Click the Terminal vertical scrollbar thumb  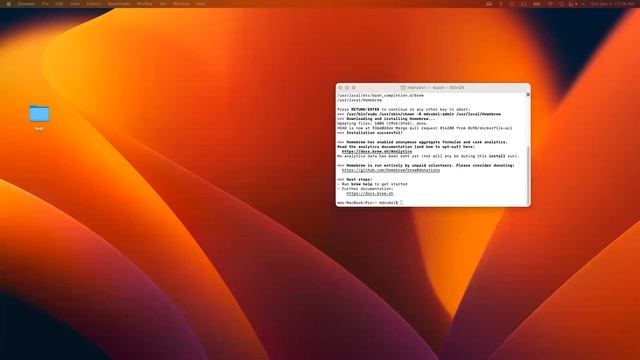pyautogui.click(x=529, y=176)
